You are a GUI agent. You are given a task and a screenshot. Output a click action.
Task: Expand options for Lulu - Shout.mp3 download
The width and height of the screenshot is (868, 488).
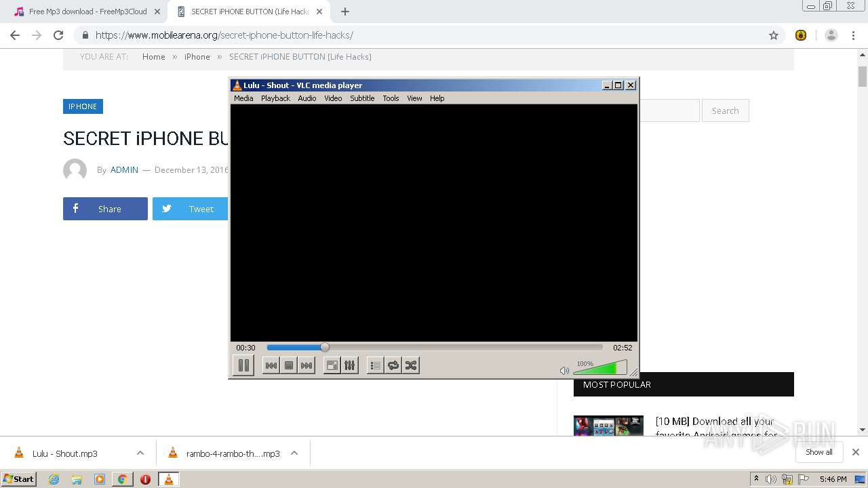tap(140, 453)
